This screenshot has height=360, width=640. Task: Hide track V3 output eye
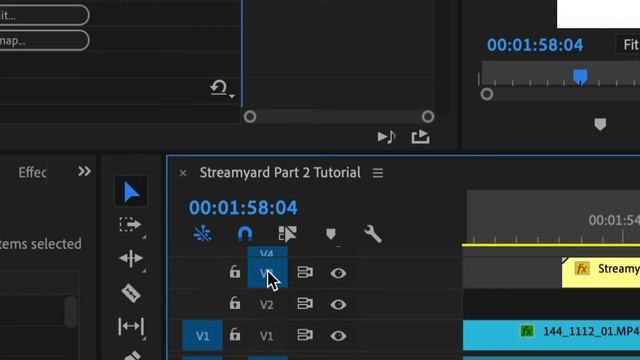pos(338,273)
